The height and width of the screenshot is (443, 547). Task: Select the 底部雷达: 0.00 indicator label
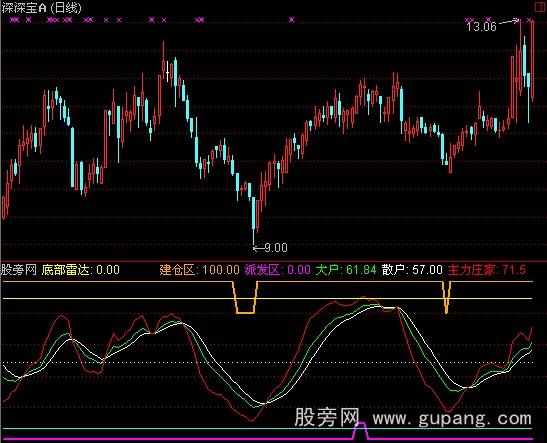tap(81, 270)
